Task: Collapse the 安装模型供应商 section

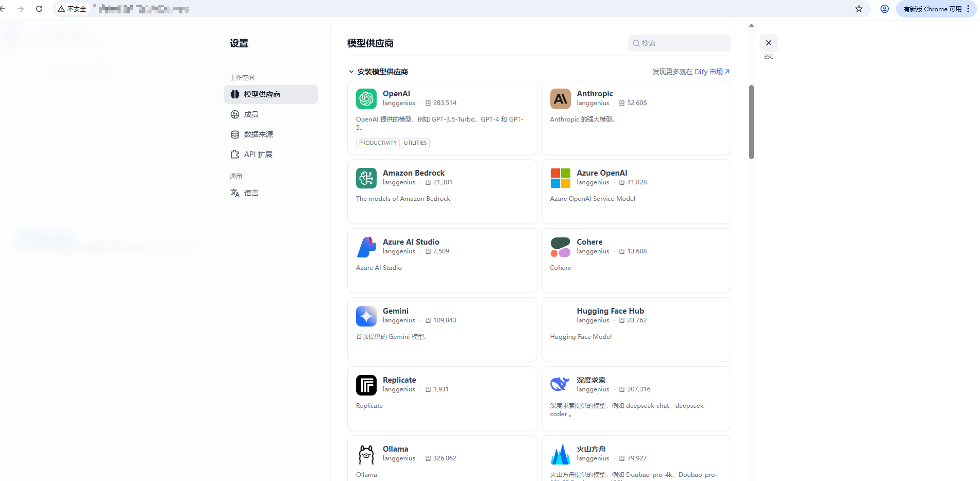Action: point(351,72)
